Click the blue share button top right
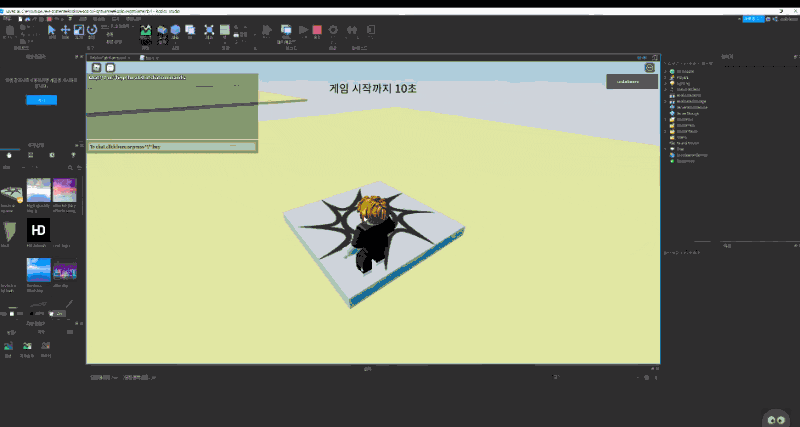The image size is (800, 427). (x=750, y=17)
